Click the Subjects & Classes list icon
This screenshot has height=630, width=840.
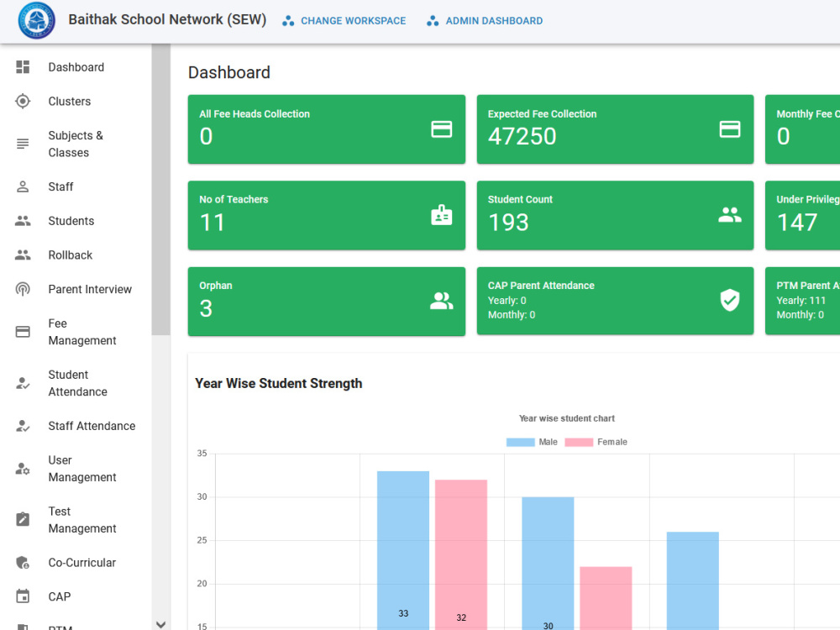(23, 144)
